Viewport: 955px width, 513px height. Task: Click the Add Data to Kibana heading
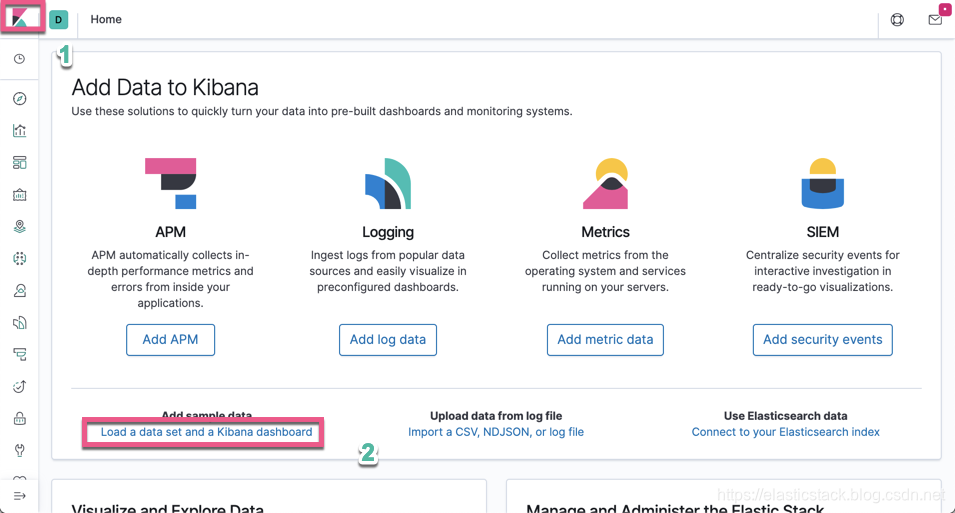[165, 88]
